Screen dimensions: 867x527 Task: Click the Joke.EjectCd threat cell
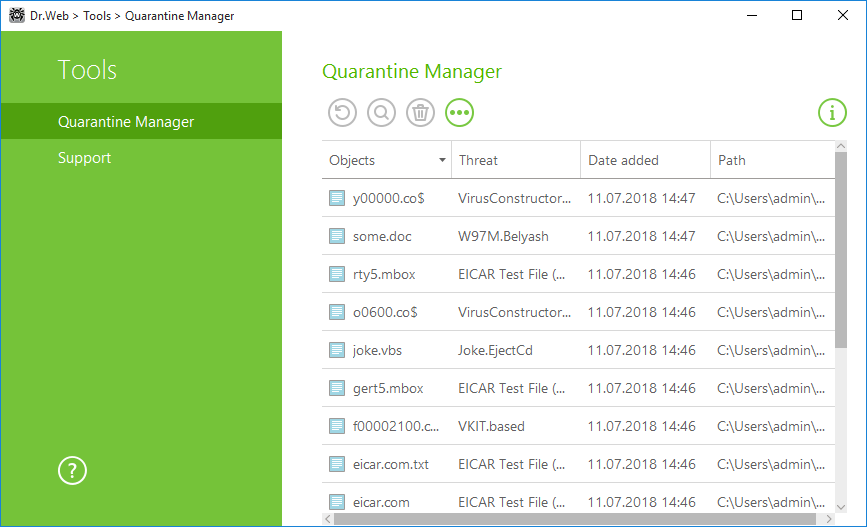click(495, 350)
